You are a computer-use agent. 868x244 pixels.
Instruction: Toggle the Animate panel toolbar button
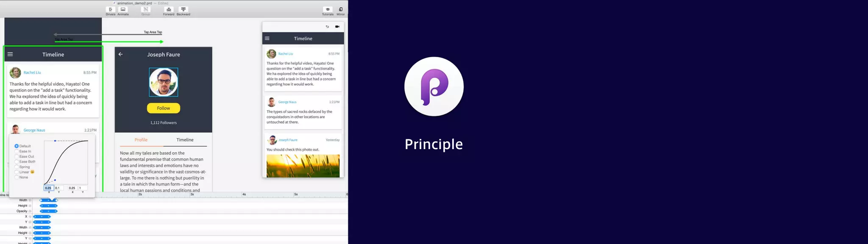pos(123,11)
